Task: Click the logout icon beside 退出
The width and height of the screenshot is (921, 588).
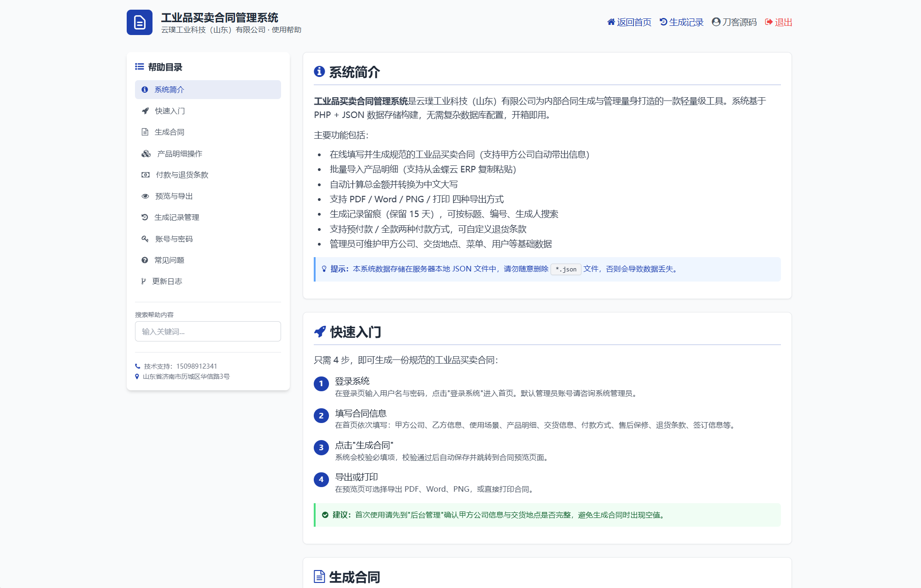Action: click(x=768, y=22)
